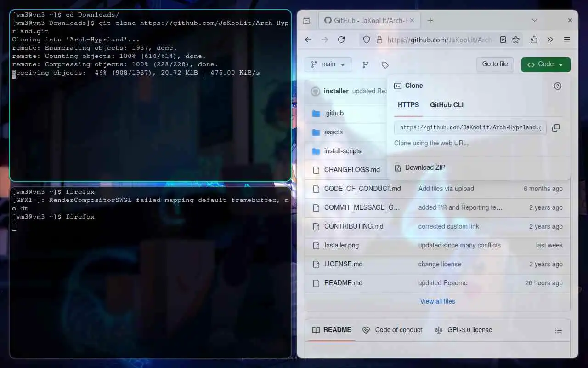Open clone help question icon
The height and width of the screenshot is (368, 588).
(x=558, y=86)
